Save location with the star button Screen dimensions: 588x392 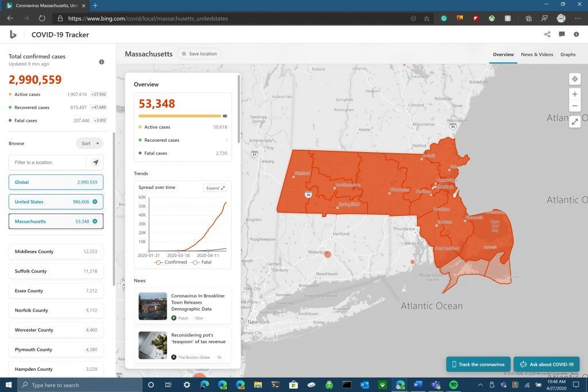point(199,54)
